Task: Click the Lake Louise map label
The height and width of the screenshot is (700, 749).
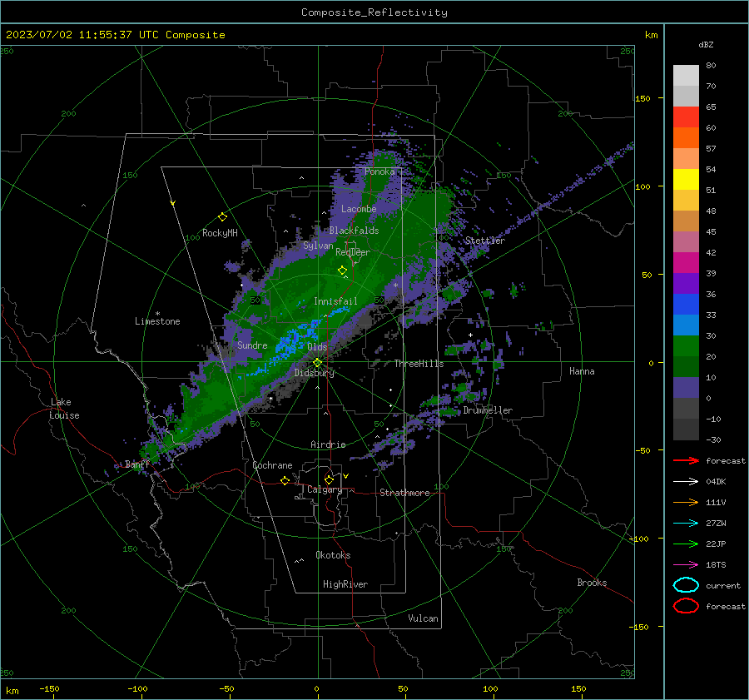Action: point(64,409)
